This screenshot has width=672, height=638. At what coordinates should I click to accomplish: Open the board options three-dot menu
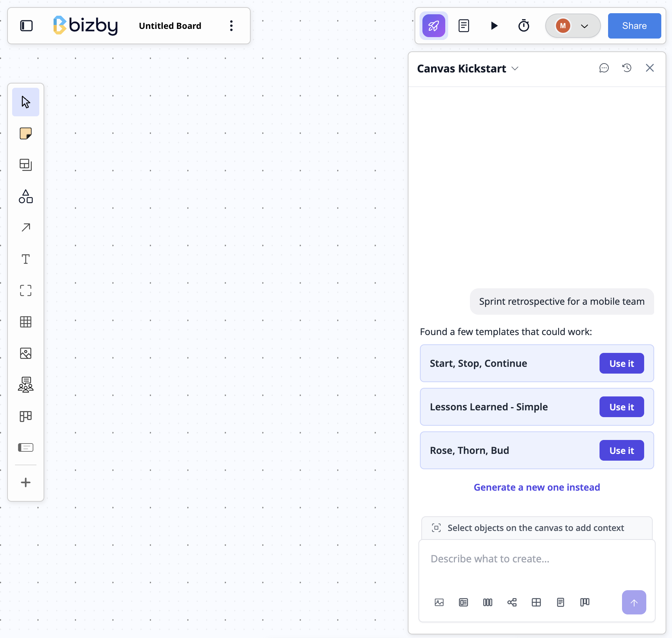231,26
